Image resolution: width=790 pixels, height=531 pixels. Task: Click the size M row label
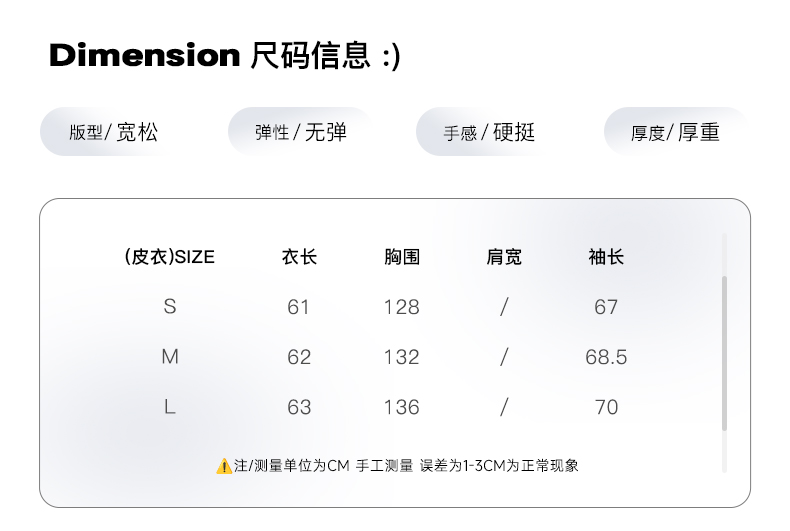[170, 357]
